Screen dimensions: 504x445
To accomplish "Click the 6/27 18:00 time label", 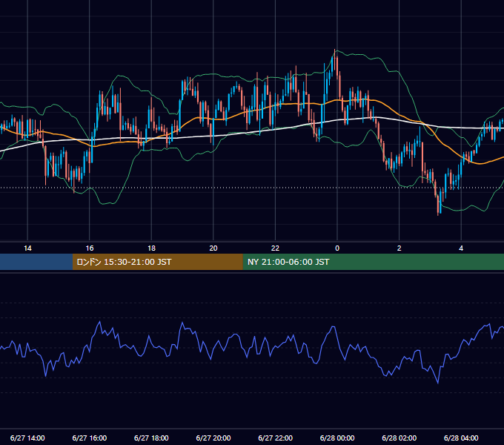I will 151,438.
